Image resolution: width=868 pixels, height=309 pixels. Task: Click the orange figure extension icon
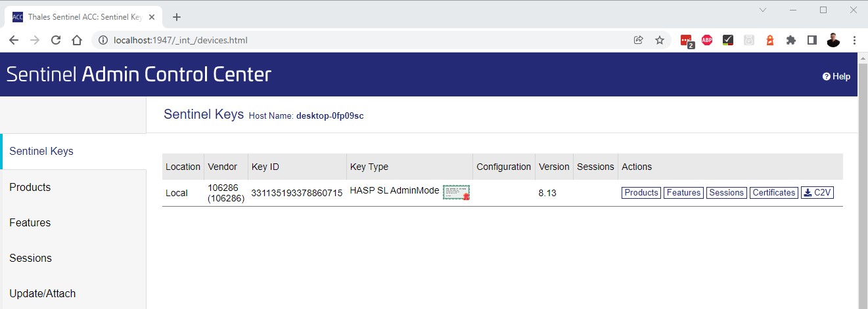pyautogui.click(x=770, y=40)
